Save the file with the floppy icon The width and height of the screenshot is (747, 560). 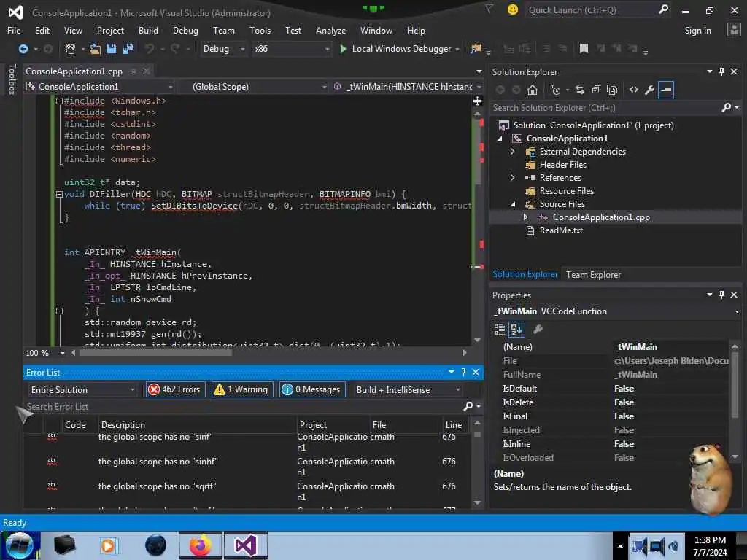112,49
